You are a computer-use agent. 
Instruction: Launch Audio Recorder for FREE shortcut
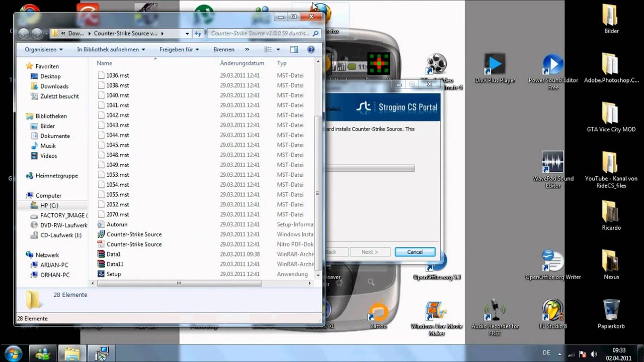click(x=495, y=318)
